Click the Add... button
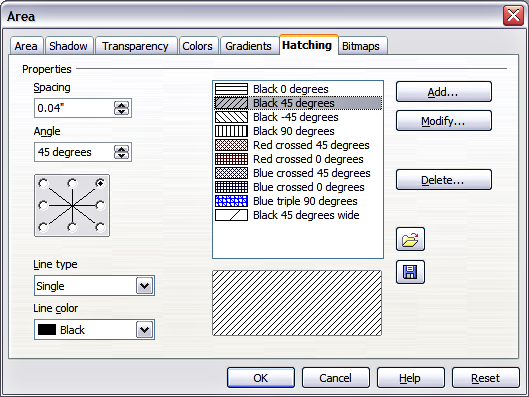The image size is (529, 397). click(444, 91)
